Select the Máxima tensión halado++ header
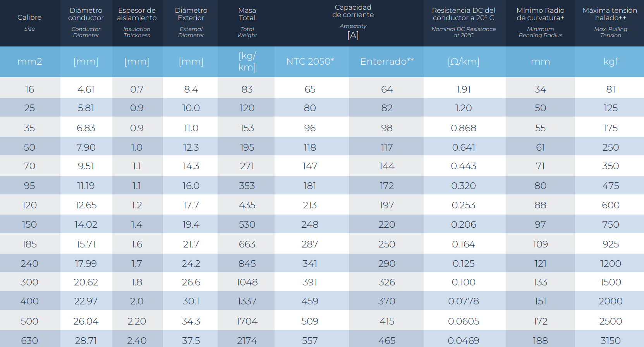The image size is (644, 347). (x=610, y=22)
